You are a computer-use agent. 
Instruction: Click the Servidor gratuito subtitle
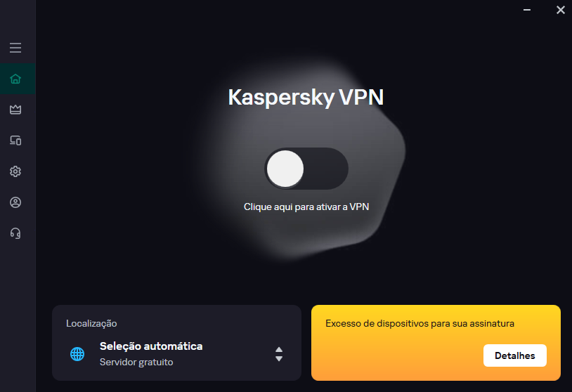(x=136, y=362)
